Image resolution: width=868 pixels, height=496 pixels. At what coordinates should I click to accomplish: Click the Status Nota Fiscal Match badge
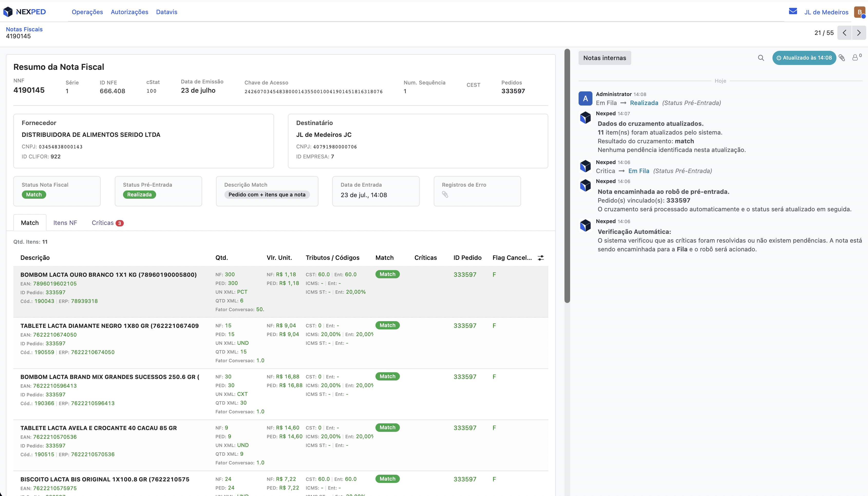point(34,195)
